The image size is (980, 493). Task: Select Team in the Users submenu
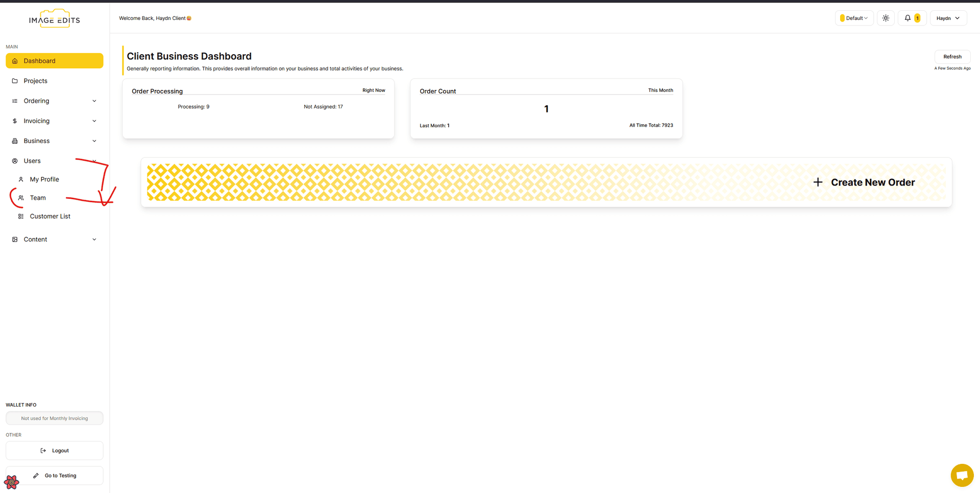pos(38,198)
